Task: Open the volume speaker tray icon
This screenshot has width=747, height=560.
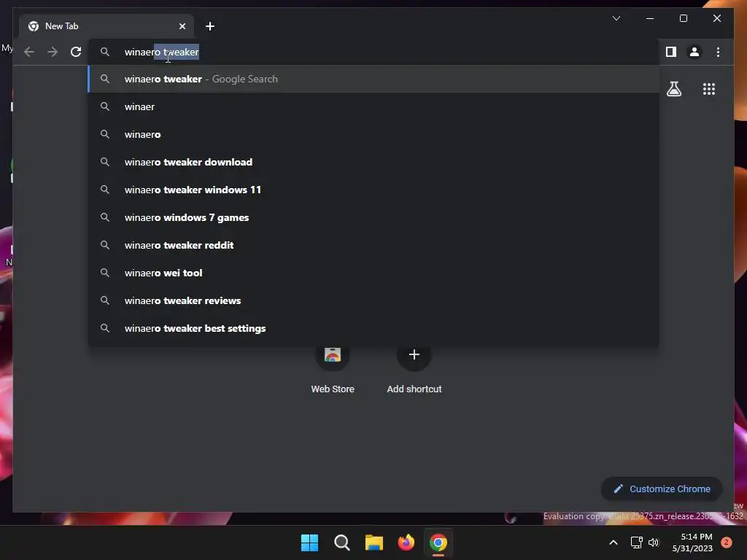Action: tap(654, 542)
